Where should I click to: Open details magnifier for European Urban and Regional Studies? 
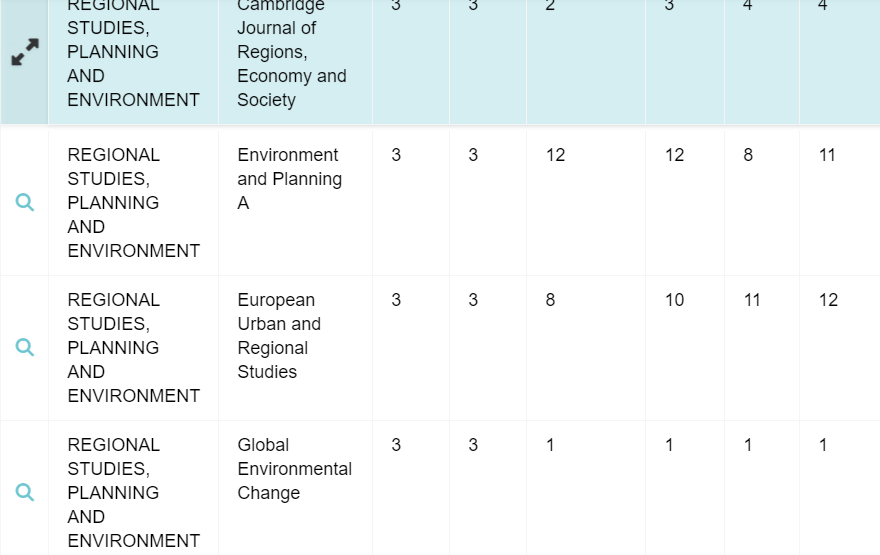pos(25,348)
